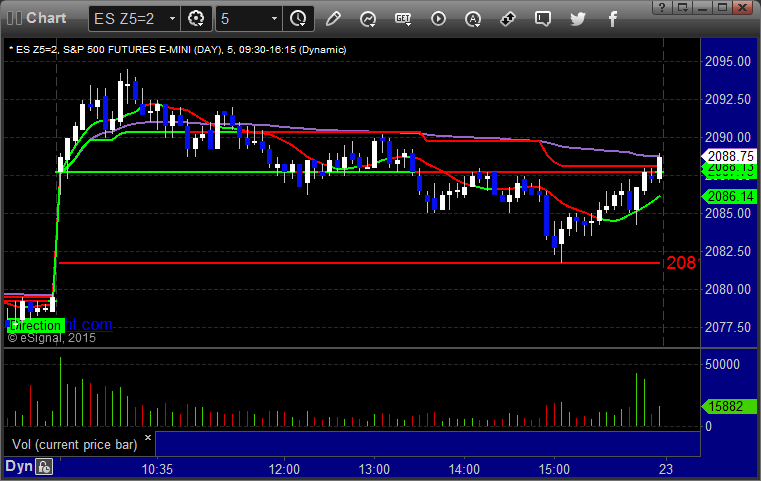The width and height of the screenshot is (761, 481).
Task: Click the trade/link arrows icon
Action: click(508, 19)
